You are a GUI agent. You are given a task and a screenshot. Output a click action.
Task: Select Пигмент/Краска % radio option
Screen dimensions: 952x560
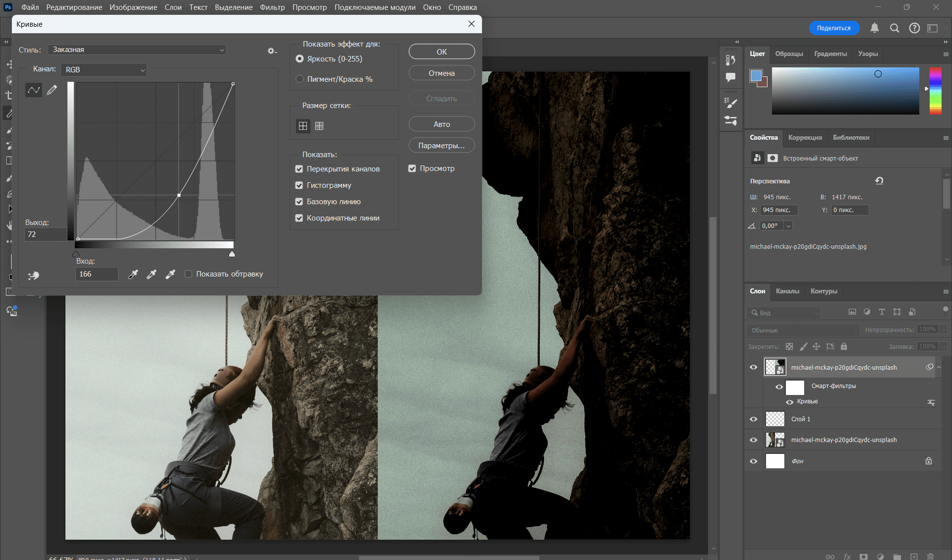pyautogui.click(x=299, y=79)
